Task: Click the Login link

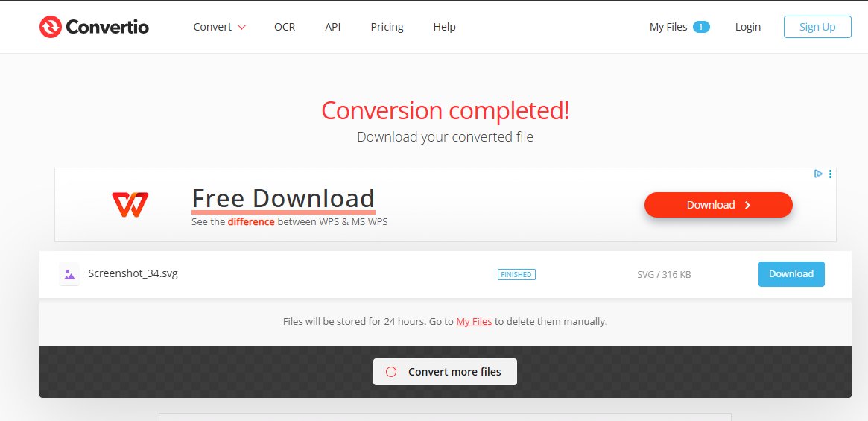Action: pyautogui.click(x=748, y=27)
